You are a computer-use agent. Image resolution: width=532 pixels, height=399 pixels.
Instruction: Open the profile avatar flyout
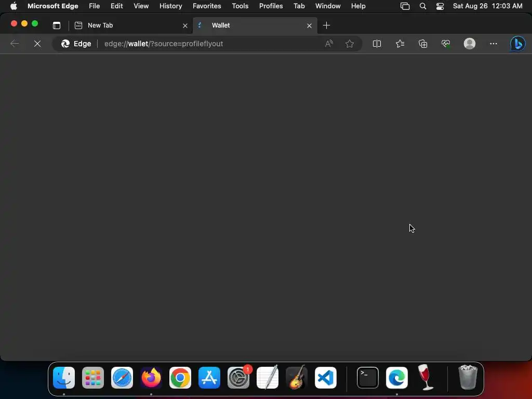click(470, 44)
